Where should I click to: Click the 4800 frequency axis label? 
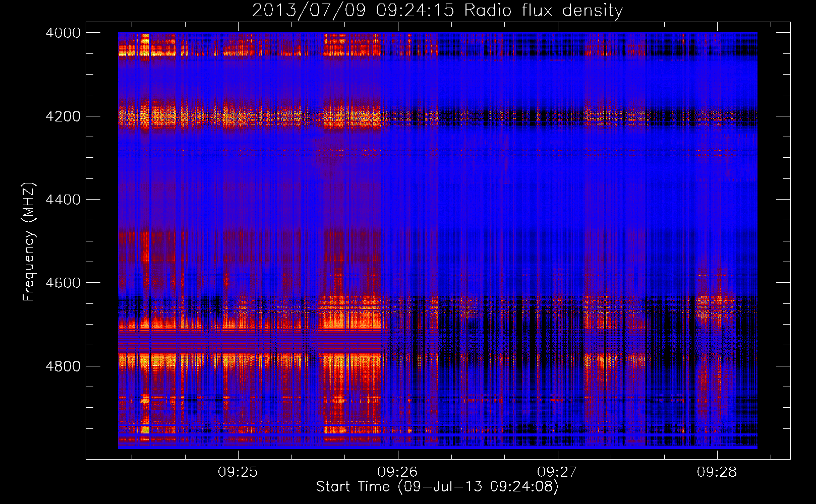[63, 366]
